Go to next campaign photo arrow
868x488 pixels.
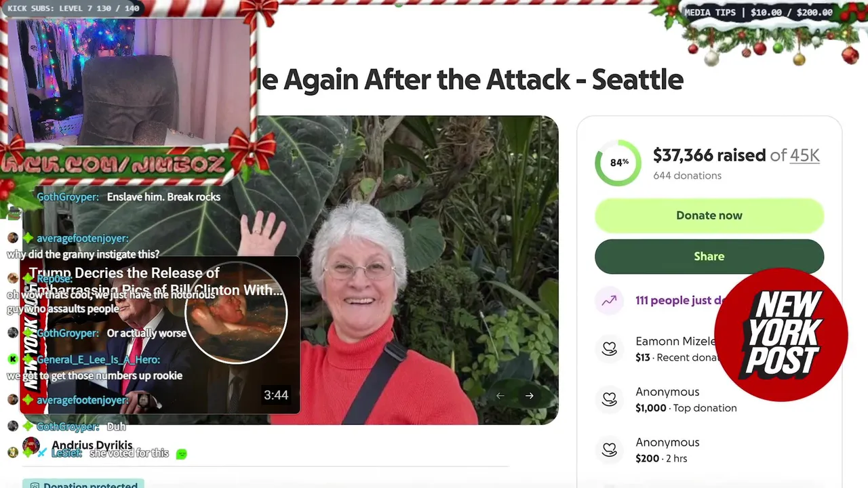pos(529,396)
